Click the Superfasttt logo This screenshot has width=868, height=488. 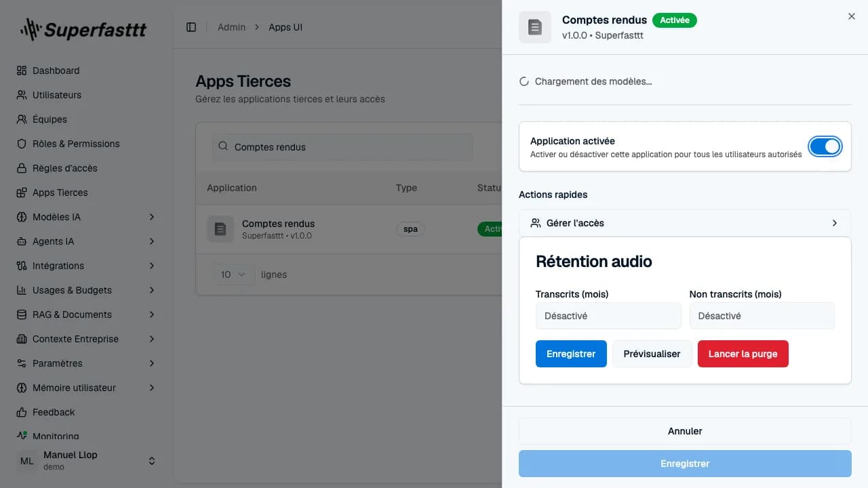tap(83, 29)
